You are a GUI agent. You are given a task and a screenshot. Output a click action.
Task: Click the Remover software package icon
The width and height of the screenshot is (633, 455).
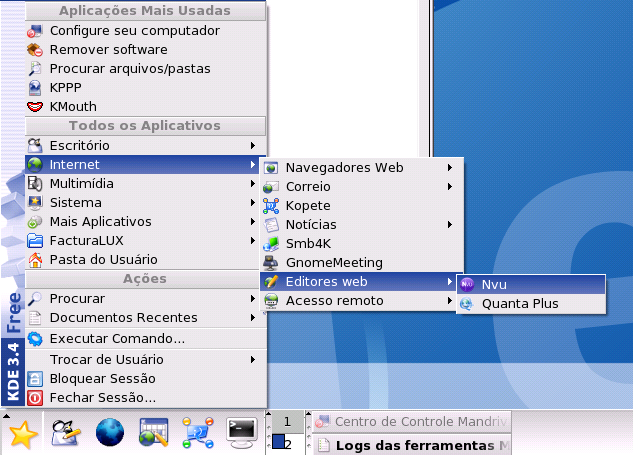[x=35, y=50]
